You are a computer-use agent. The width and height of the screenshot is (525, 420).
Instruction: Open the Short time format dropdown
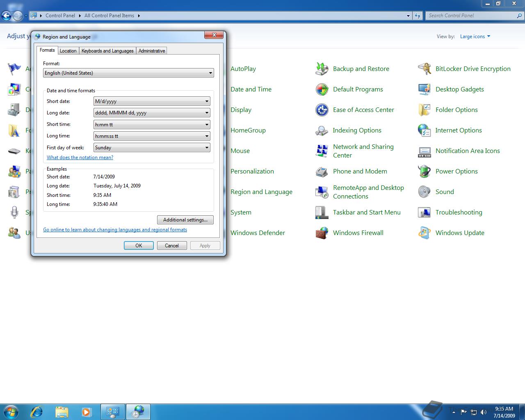click(x=152, y=124)
